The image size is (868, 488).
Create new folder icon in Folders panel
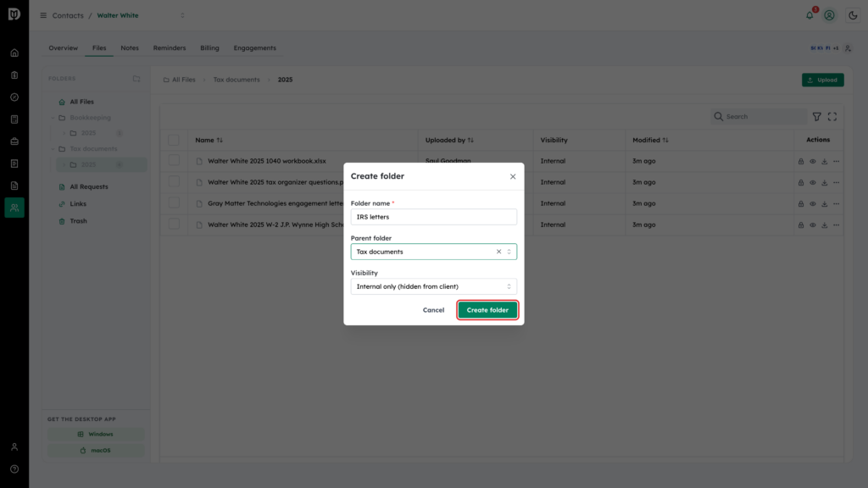coord(136,79)
